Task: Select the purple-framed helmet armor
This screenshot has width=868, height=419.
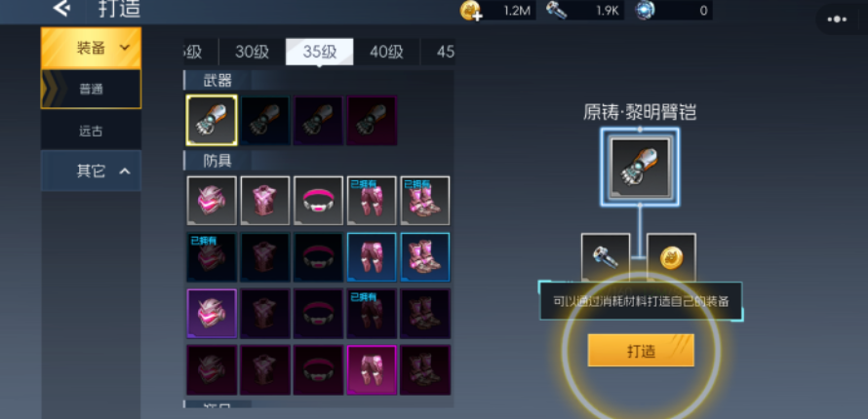Action: click(212, 314)
